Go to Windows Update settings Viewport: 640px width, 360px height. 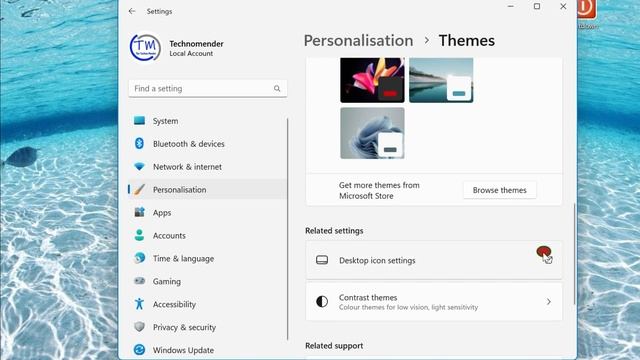(x=208, y=350)
